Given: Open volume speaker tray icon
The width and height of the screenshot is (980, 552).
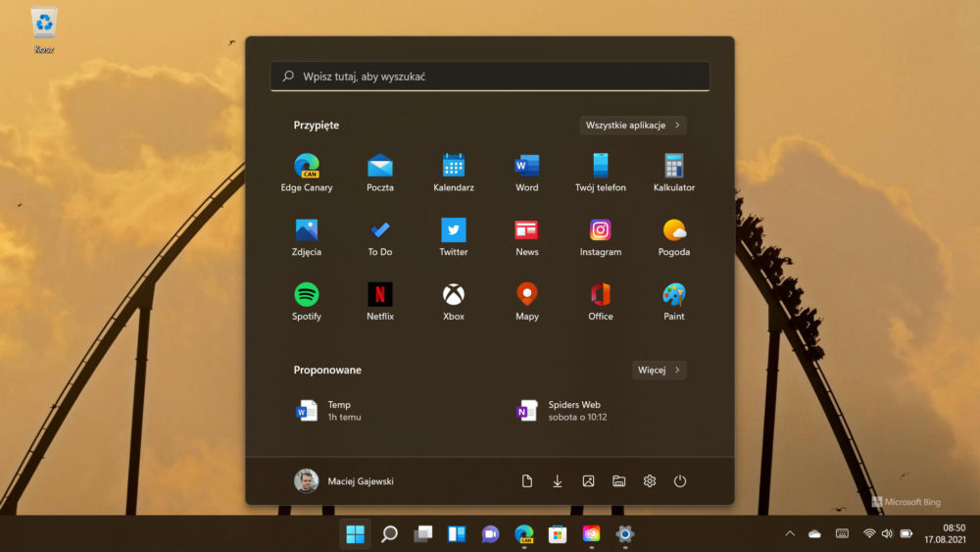Looking at the screenshot, I should 888,533.
